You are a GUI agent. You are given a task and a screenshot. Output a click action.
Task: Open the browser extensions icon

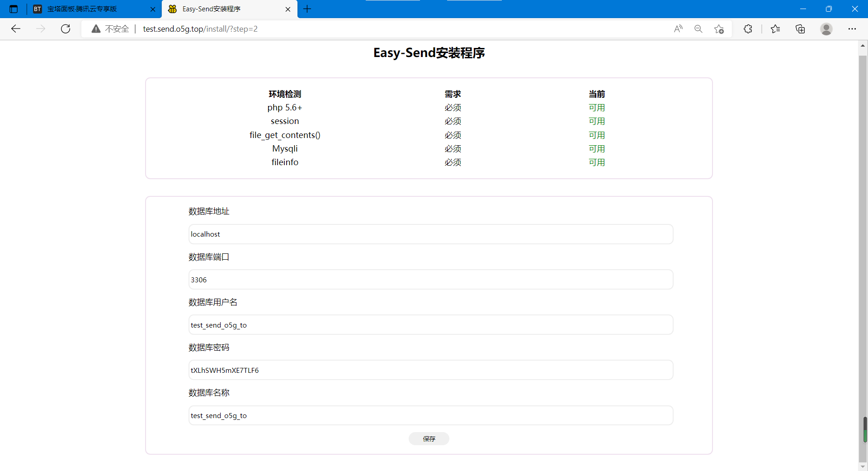pyautogui.click(x=748, y=29)
